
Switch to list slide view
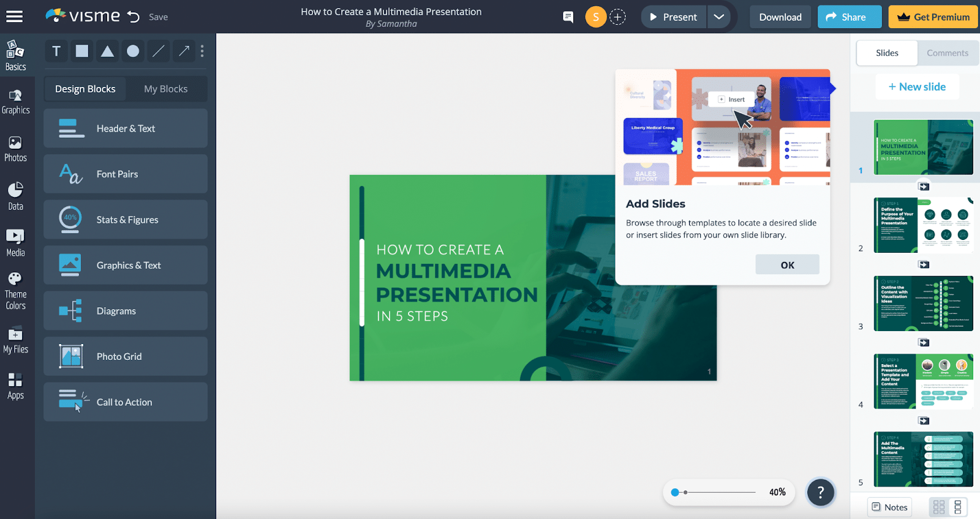pos(958,507)
